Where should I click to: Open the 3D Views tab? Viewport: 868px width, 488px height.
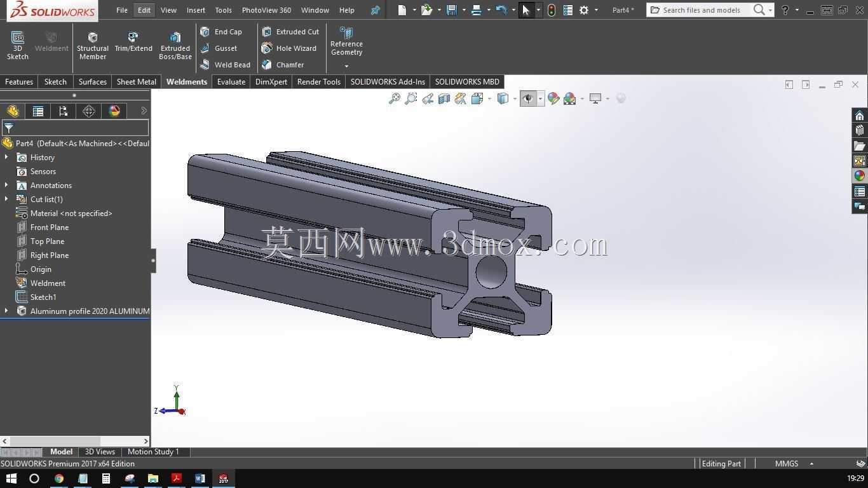(x=100, y=452)
